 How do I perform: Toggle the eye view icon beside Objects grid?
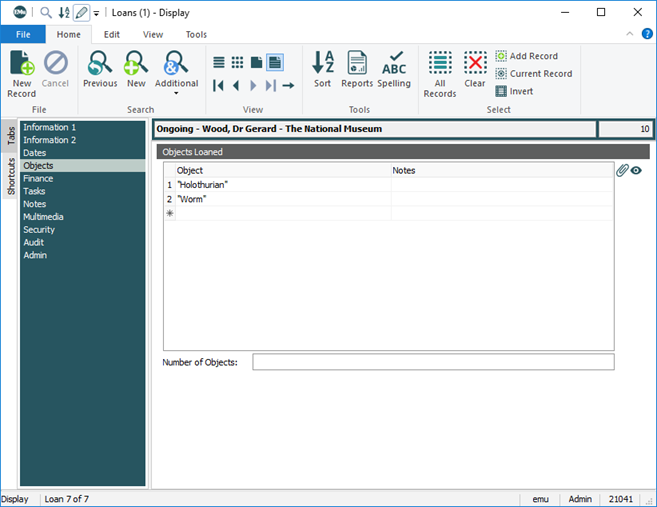(x=636, y=171)
